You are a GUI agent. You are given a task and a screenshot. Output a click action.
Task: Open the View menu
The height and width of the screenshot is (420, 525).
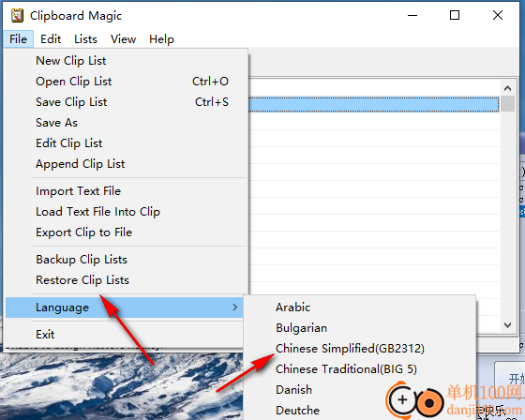pyautogui.click(x=123, y=39)
